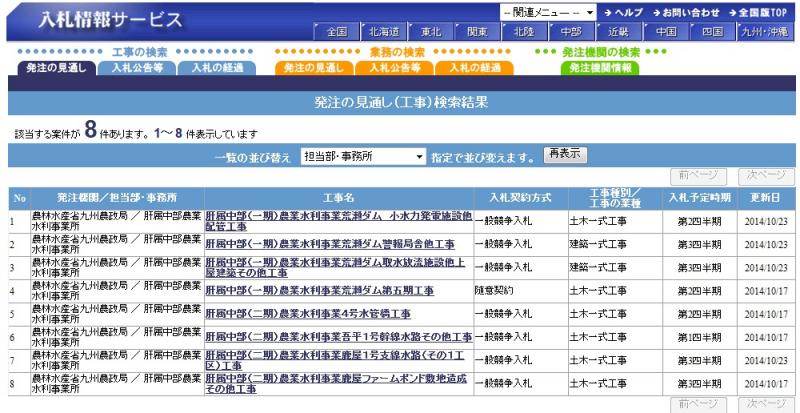The image size is (800, 413).
Task: Select the 九州・沖縄 region tab
Action: [765, 32]
